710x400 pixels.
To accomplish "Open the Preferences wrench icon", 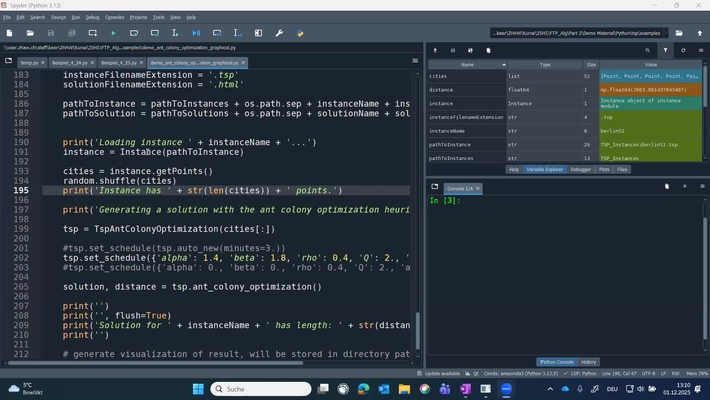I will click(279, 33).
